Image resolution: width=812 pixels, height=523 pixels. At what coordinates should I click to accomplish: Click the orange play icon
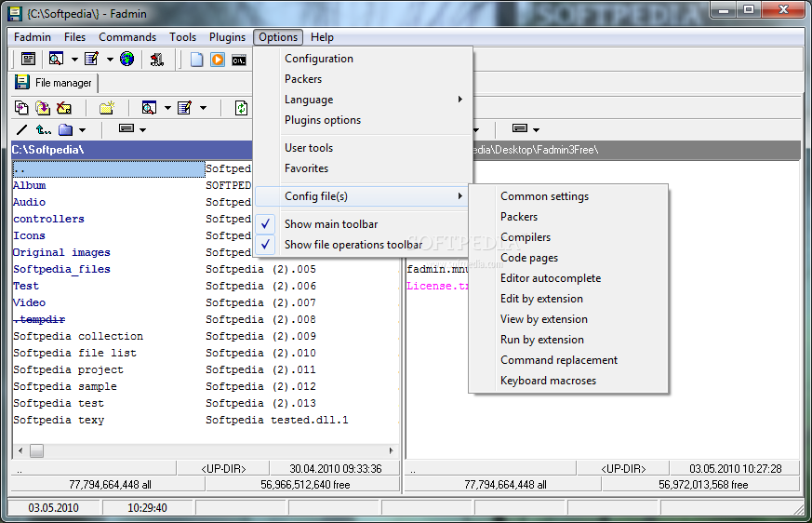pyautogui.click(x=218, y=60)
